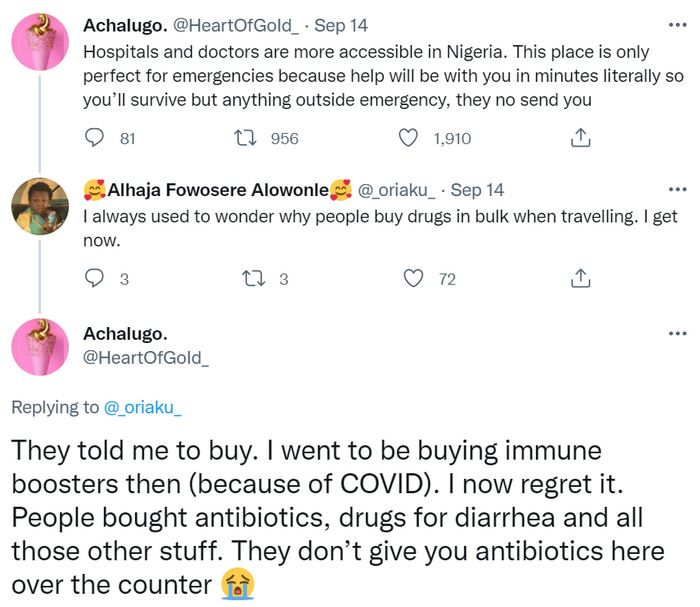Viewport: 700px width, 607px height.
Task: Like the tweet with 1,910 likes
Action: [x=408, y=138]
